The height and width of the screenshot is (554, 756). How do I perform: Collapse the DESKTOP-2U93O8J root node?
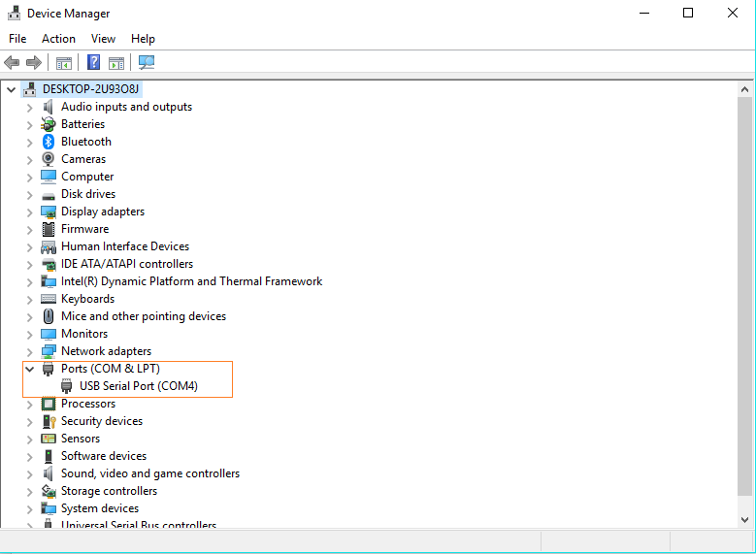12,89
